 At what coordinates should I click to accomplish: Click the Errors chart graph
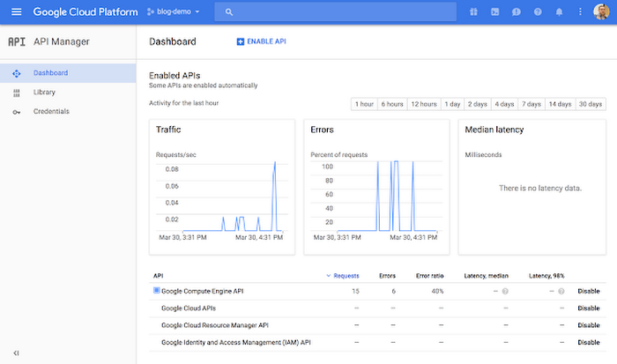(376, 196)
